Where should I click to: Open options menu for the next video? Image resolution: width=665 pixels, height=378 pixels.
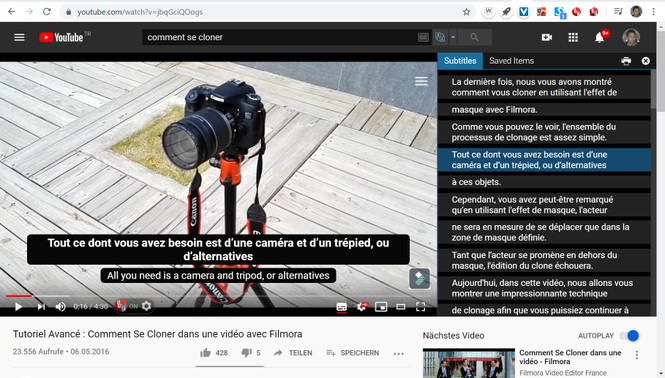pyautogui.click(x=636, y=355)
